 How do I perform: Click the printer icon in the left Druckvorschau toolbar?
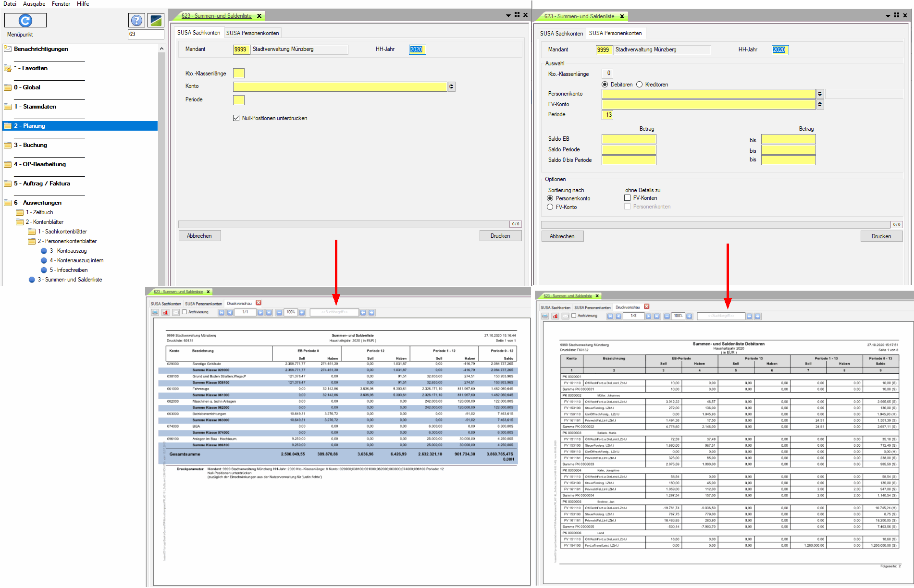click(155, 312)
